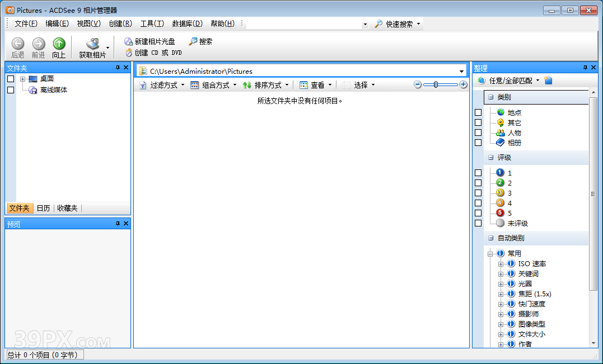The image size is (603, 364).
Task: Enable the 未评级 checkbox
Action: coord(478,223)
